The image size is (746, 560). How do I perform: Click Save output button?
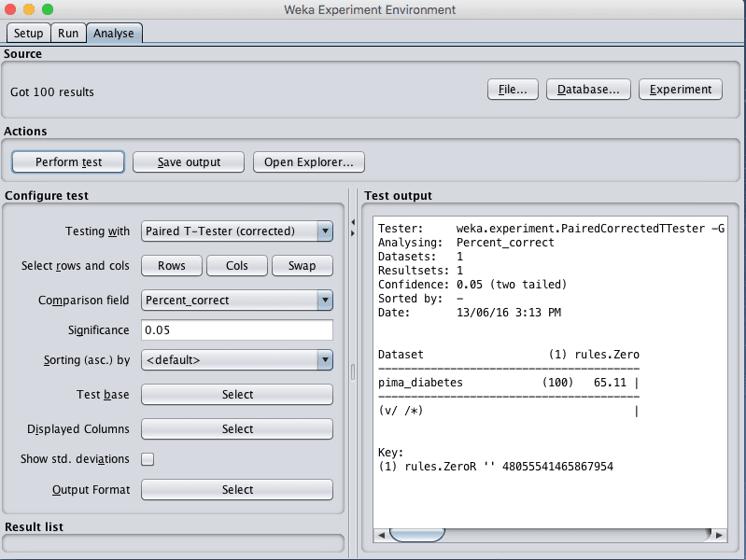pyautogui.click(x=189, y=162)
